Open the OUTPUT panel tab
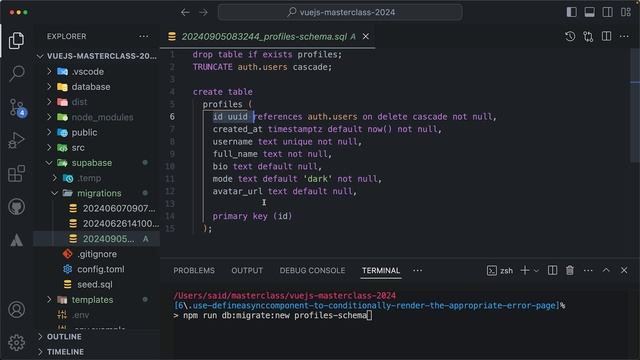 pyautogui.click(x=247, y=271)
